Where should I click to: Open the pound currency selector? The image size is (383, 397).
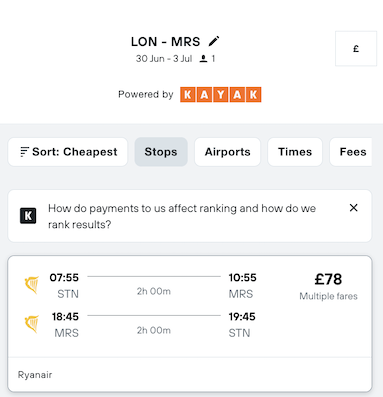tap(356, 49)
